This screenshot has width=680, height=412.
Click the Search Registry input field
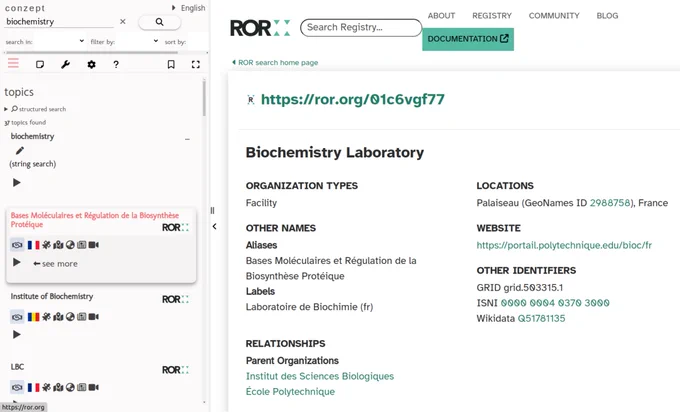[x=361, y=27]
